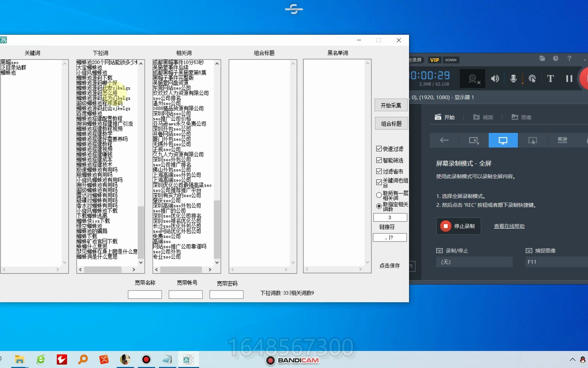The image size is (588, 368).
Task: Click the ADMIN badge in Bandicam
Action: (451, 60)
